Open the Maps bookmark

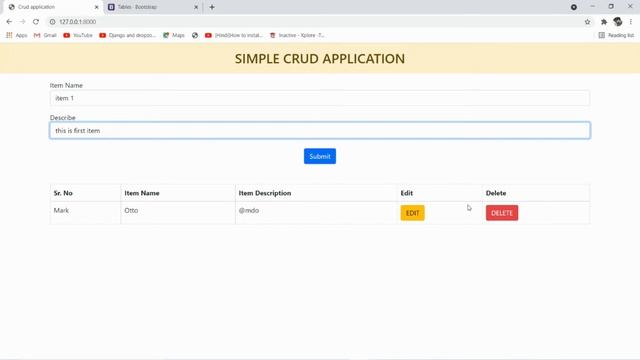[x=174, y=36]
